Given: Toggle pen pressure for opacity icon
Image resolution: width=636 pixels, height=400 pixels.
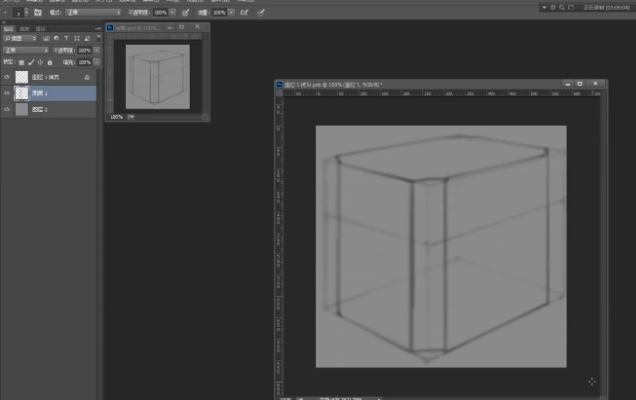Looking at the screenshot, I should 185,13.
